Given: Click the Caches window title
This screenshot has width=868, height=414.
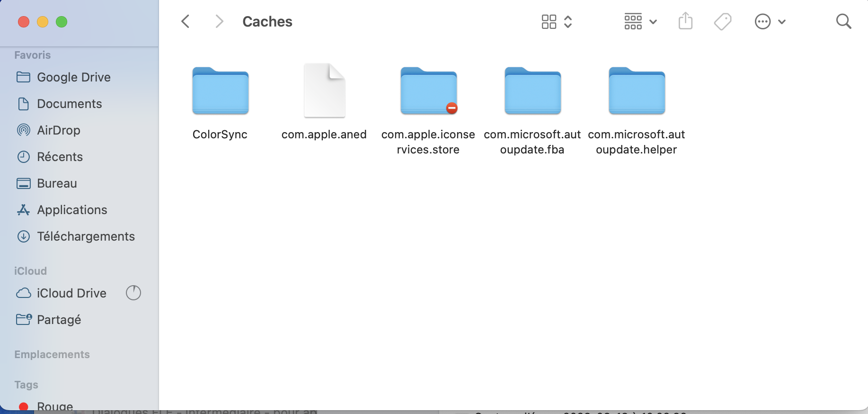Looking at the screenshot, I should (x=267, y=21).
